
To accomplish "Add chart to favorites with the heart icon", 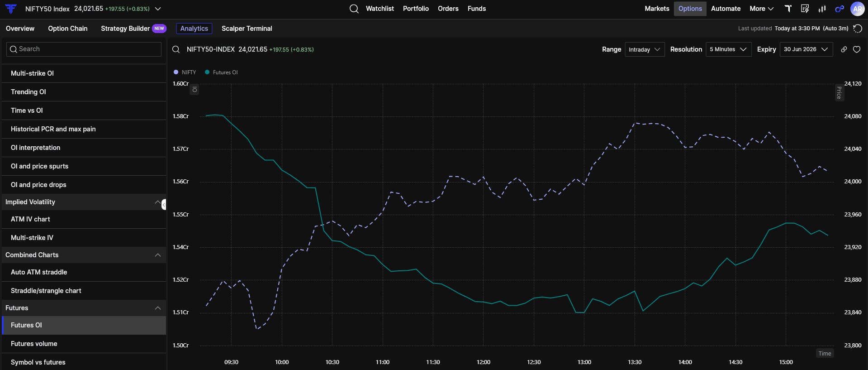I will (x=857, y=49).
